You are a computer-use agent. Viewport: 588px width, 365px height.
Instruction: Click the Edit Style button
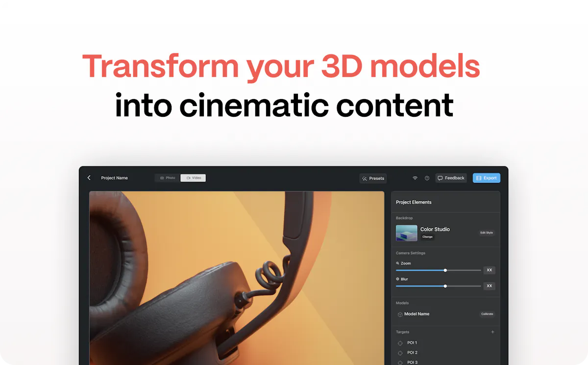tap(487, 233)
